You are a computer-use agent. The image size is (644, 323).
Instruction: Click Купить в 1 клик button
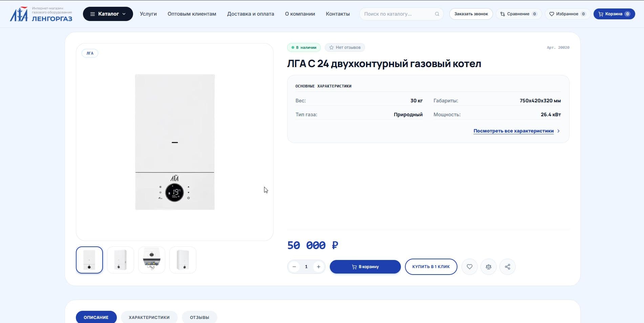click(x=431, y=267)
